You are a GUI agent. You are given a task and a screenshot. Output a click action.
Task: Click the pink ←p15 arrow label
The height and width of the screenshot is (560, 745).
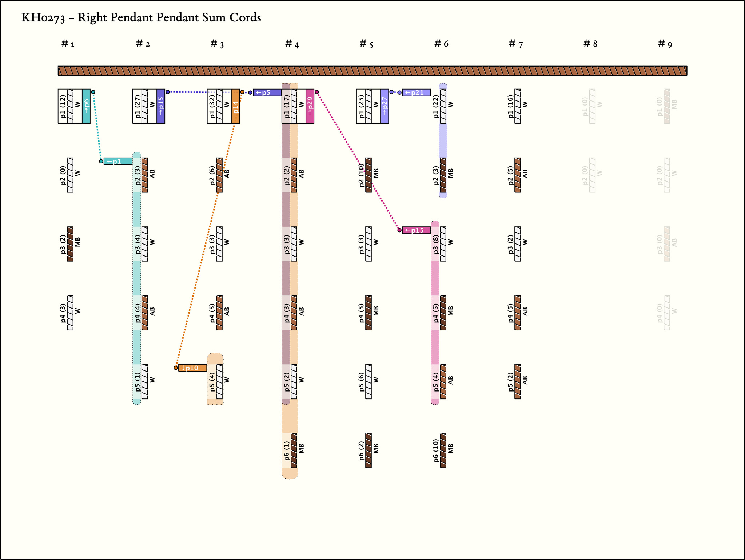[x=416, y=230]
